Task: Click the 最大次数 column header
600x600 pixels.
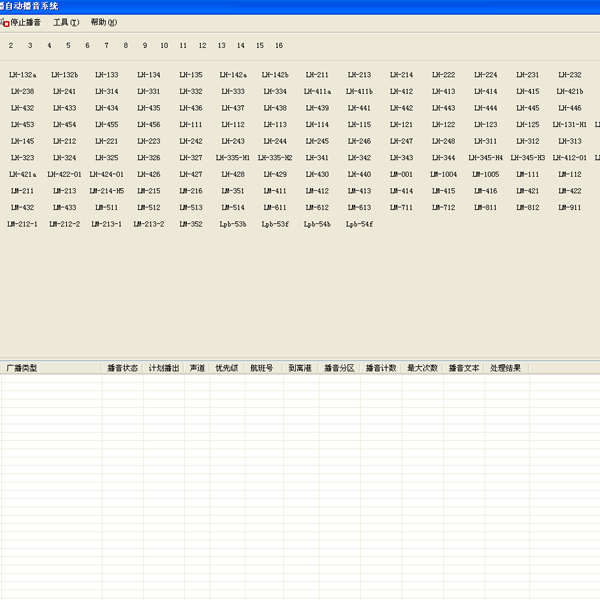Action: 422,368
